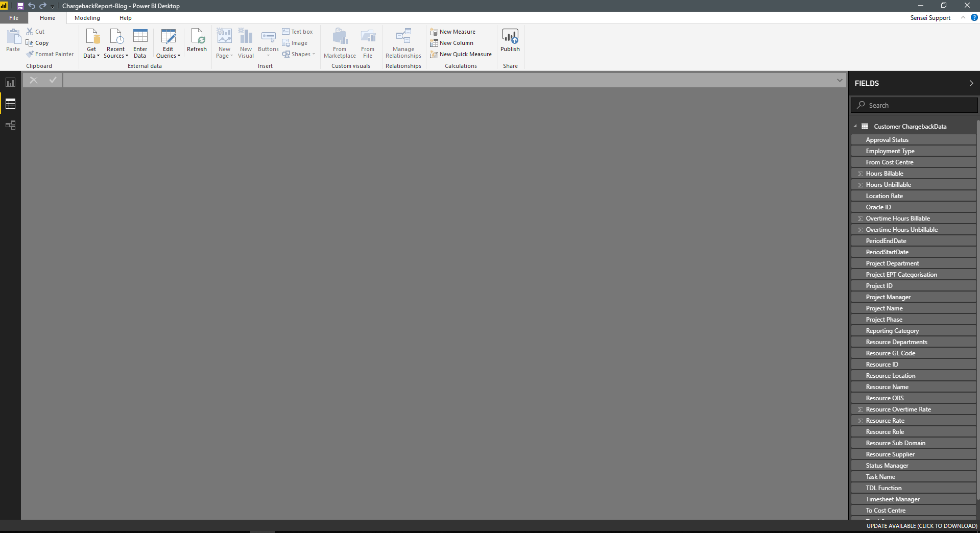Screen dimensions: 980x533
Task: Select the Resource Overtime Rate field
Action: (x=914, y=409)
